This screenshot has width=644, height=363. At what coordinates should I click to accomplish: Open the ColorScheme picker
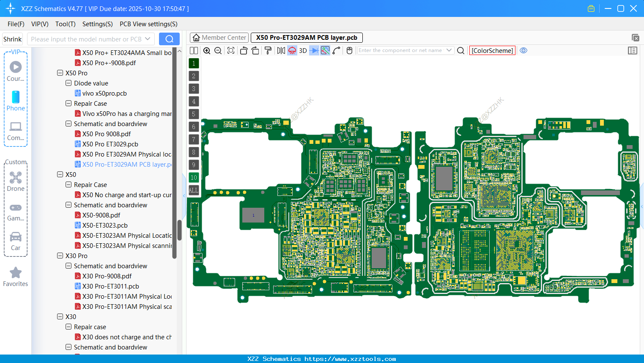point(492,50)
